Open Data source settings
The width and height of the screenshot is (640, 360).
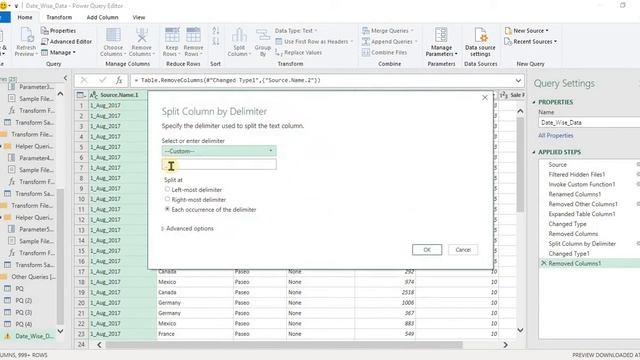point(480,42)
